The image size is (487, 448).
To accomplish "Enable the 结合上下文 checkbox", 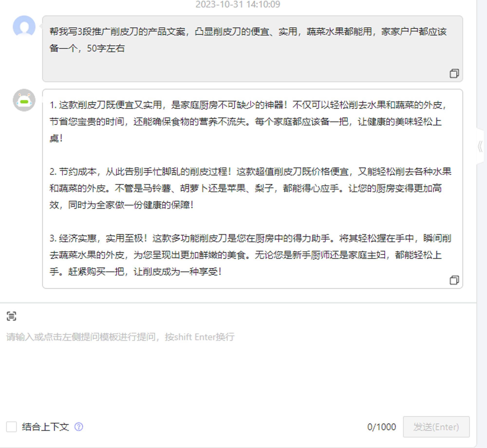I will coord(11,427).
